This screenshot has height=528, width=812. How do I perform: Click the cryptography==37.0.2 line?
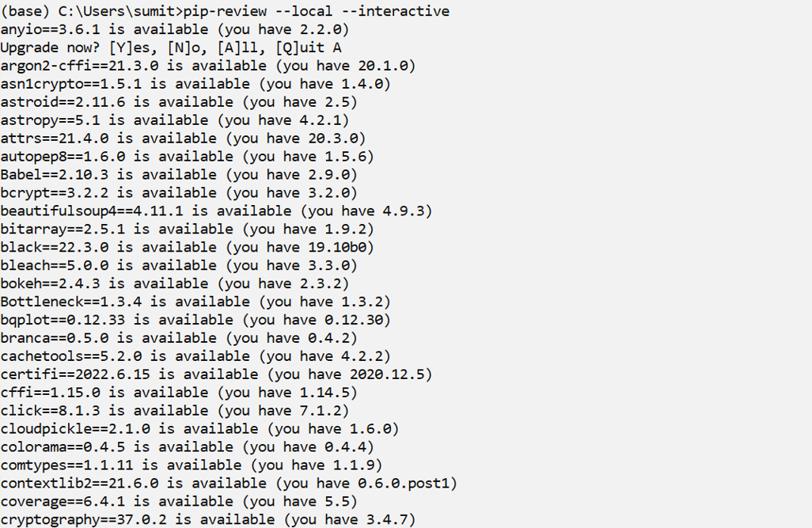[x=207, y=521]
